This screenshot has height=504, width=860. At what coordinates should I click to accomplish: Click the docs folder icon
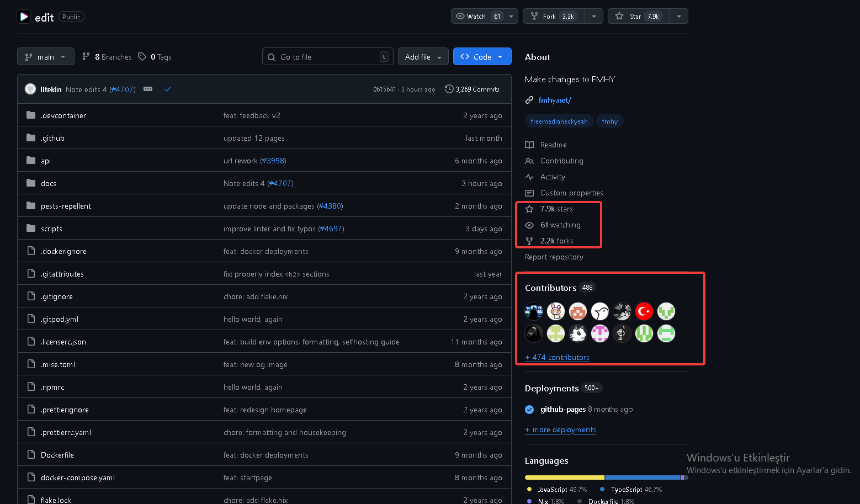[31, 183]
